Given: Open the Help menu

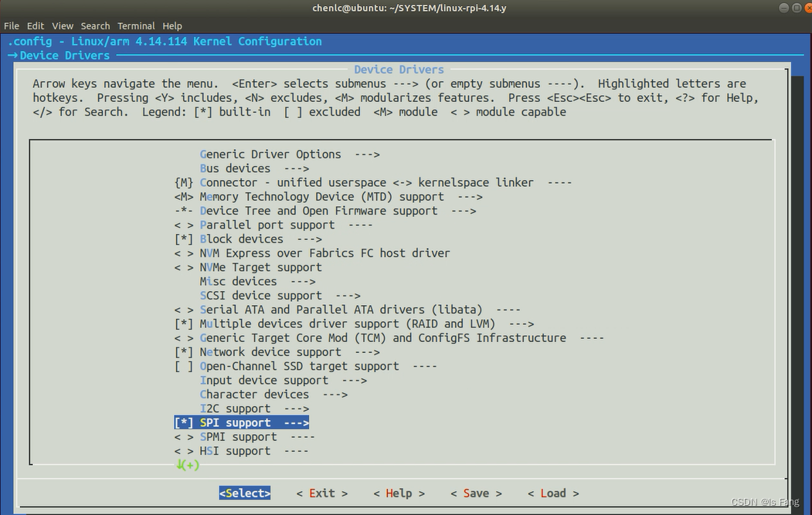Looking at the screenshot, I should click(172, 26).
